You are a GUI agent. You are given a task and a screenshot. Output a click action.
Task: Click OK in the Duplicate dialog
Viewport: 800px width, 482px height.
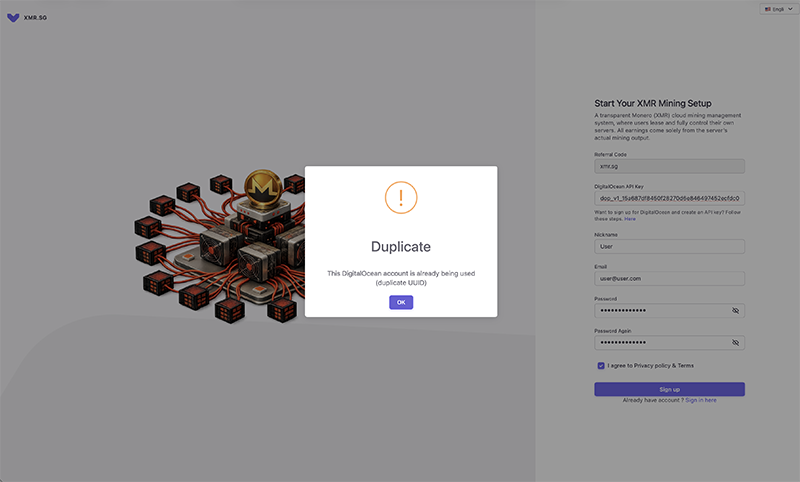tap(400, 302)
